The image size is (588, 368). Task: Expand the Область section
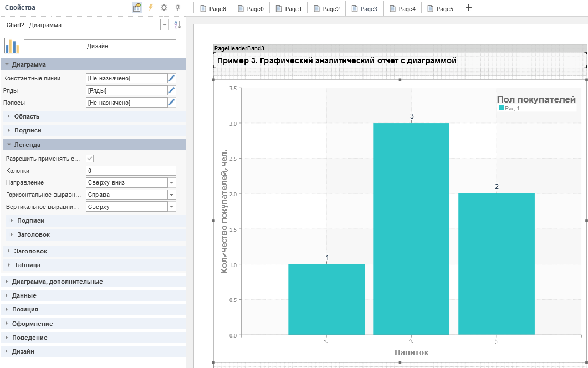pos(27,116)
